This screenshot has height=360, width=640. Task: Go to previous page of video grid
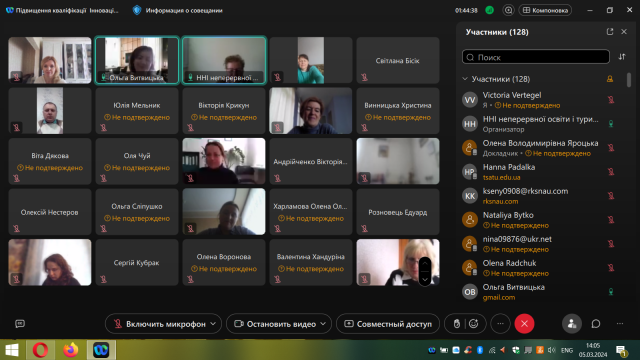coord(425,264)
